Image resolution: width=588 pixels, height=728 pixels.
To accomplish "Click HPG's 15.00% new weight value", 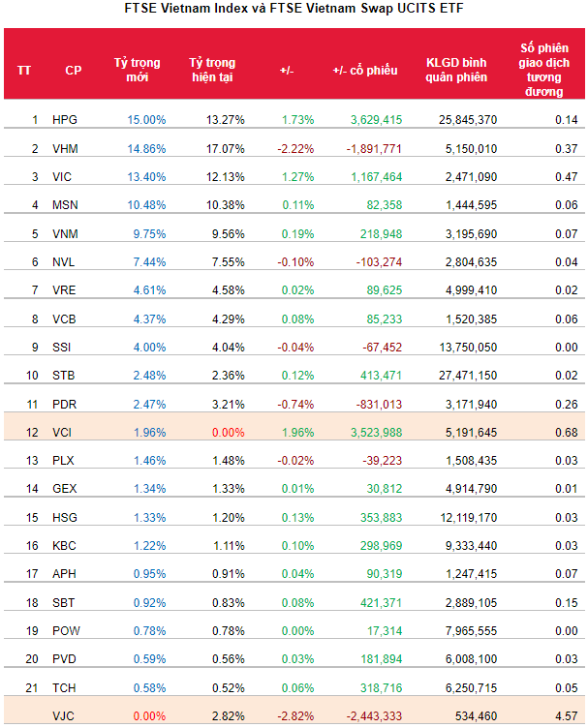I will (x=146, y=120).
